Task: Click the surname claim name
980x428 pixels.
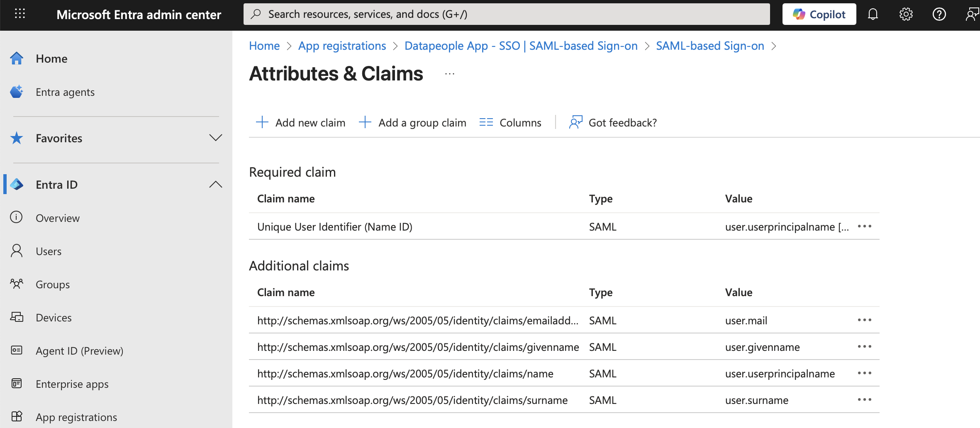Action: pyautogui.click(x=412, y=400)
